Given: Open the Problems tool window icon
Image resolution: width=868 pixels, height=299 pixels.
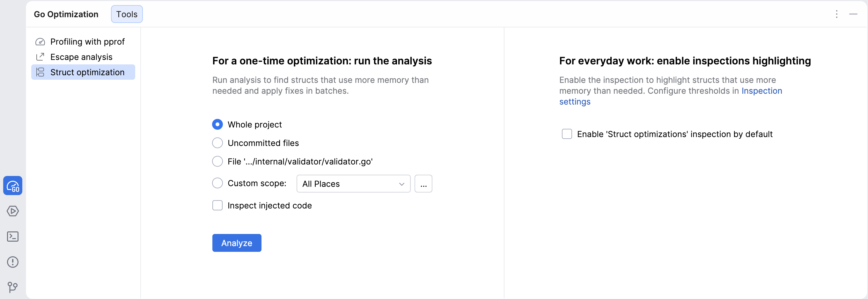Looking at the screenshot, I should (13, 262).
